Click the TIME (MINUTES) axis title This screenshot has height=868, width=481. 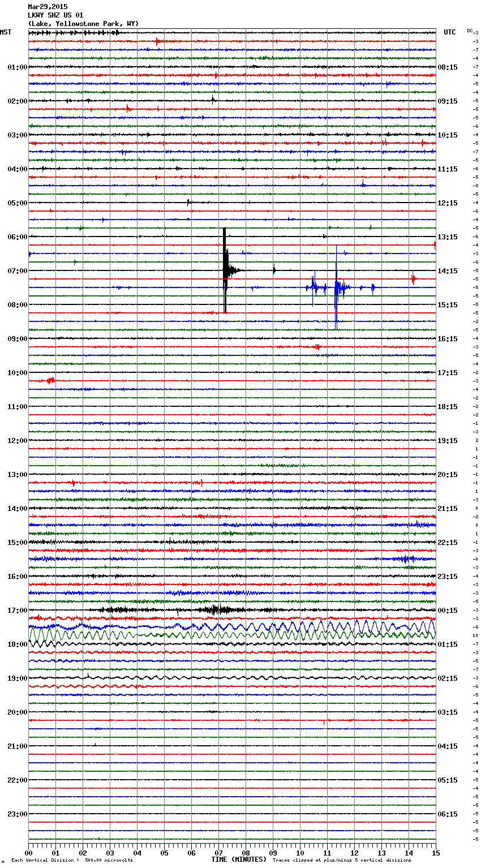click(x=239, y=860)
